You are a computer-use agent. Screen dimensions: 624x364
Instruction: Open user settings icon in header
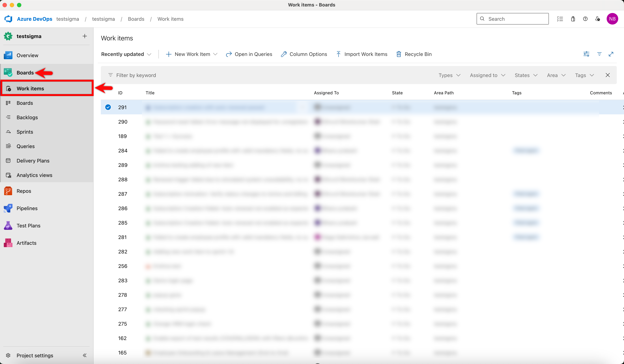tap(597, 19)
